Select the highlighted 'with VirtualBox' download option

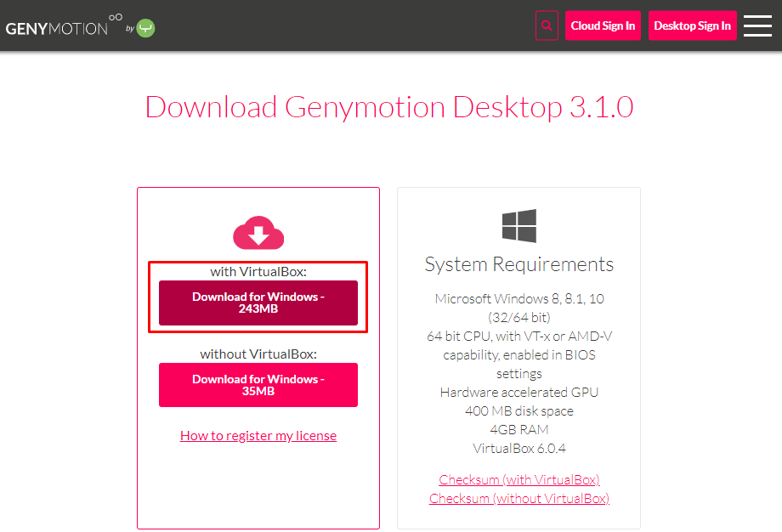258,297
